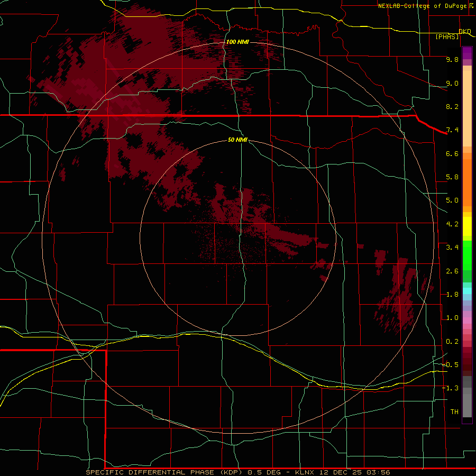Click the NEXLAB-College of DuPage credit text
Image resolution: width=476 pixels, height=476 pixels.
[423, 6]
